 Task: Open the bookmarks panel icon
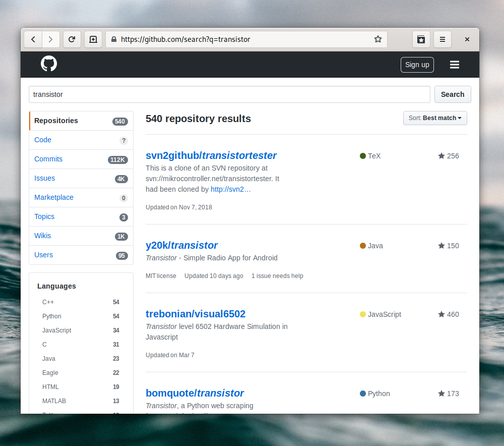(x=421, y=39)
